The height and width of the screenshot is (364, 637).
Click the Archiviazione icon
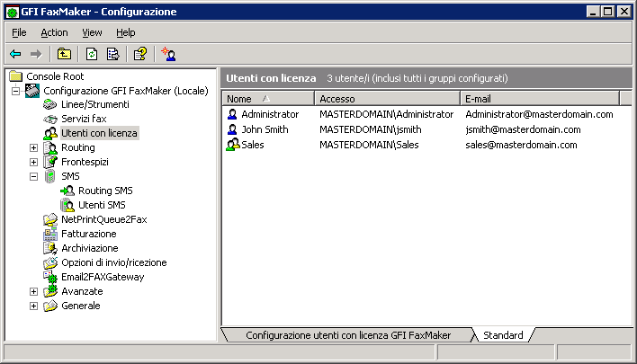point(50,248)
